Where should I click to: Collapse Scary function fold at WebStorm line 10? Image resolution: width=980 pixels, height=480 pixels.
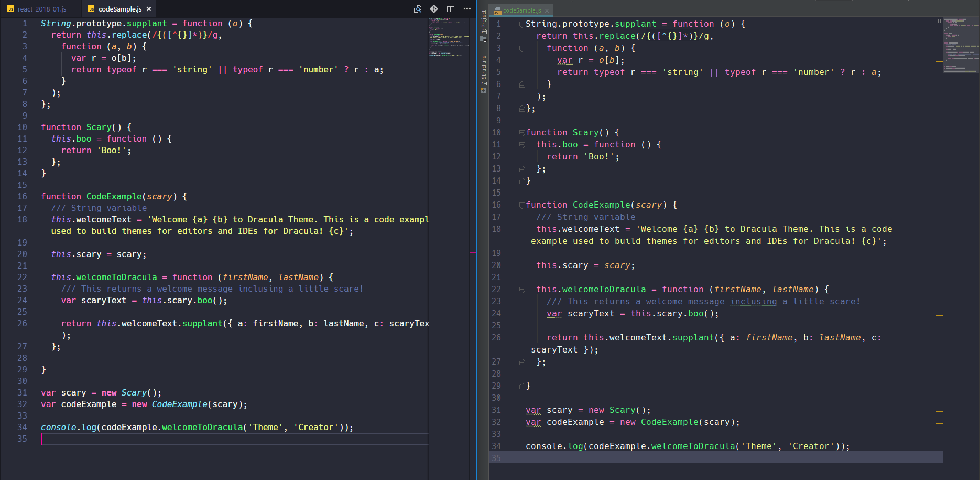tap(522, 133)
